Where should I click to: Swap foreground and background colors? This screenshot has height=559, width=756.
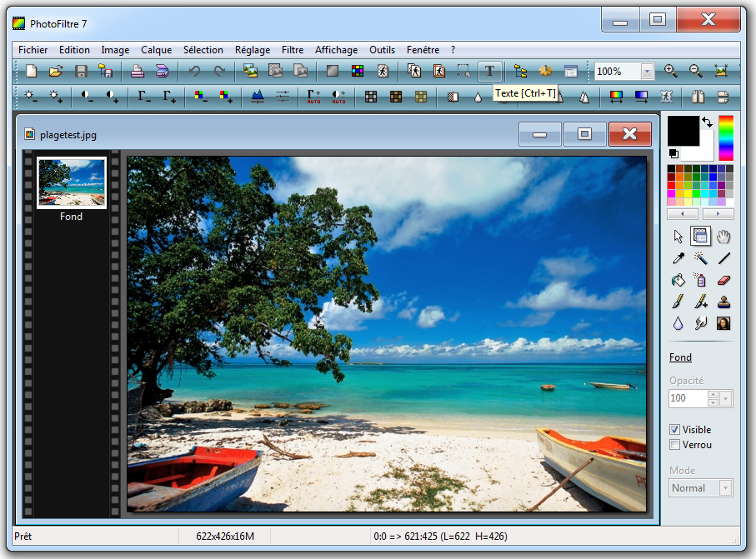pyautogui.click(x=708, y=122)
